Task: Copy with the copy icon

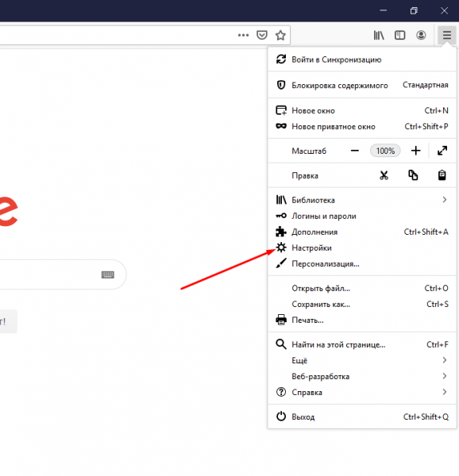Action: click(413, 175)
